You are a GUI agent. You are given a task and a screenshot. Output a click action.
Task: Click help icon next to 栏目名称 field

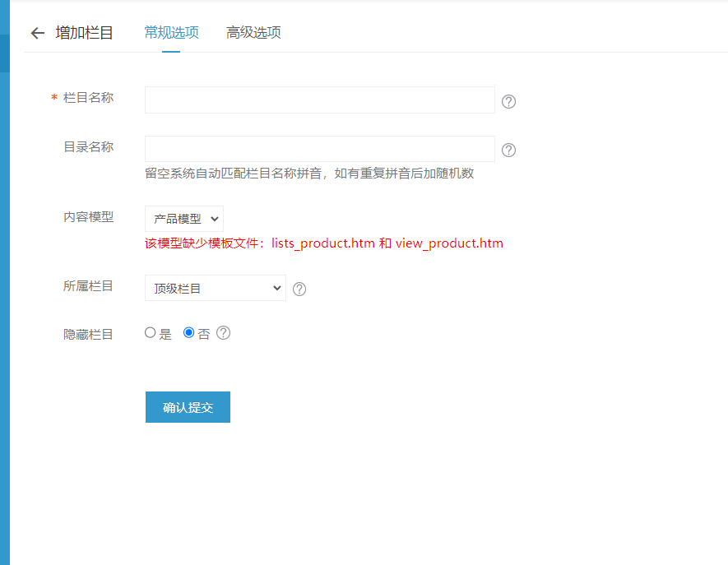point(509,101)
